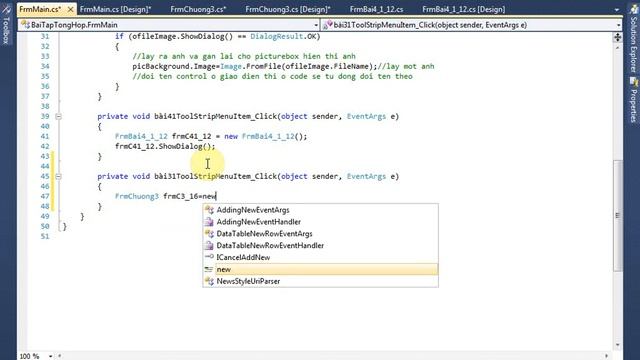Click line number 45 in the margin

44,176
